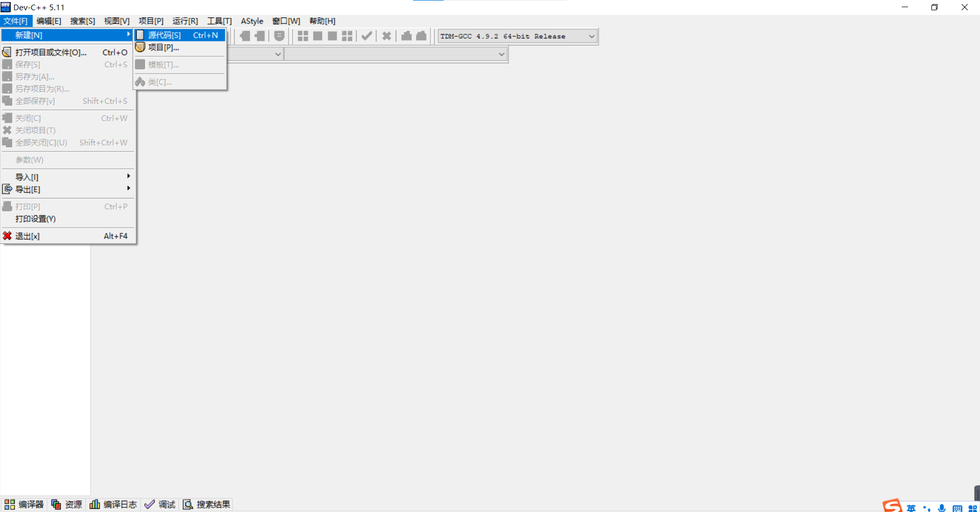The width and height of the screenshot is (980, 512).
Task: Click the icon beside 关闭[C]
Action: pyautogui.click(x=7, y=118)
